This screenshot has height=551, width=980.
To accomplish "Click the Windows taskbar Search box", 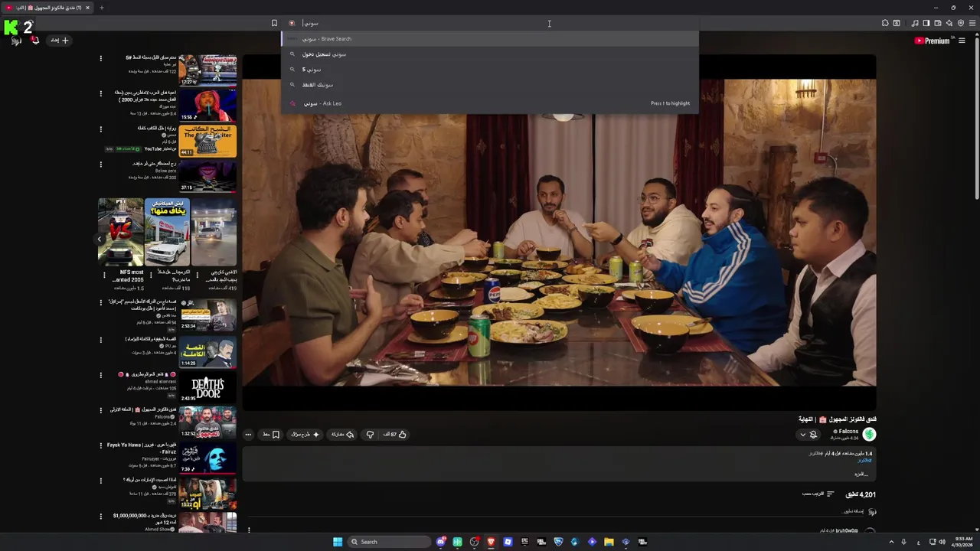I will [388, 542].
